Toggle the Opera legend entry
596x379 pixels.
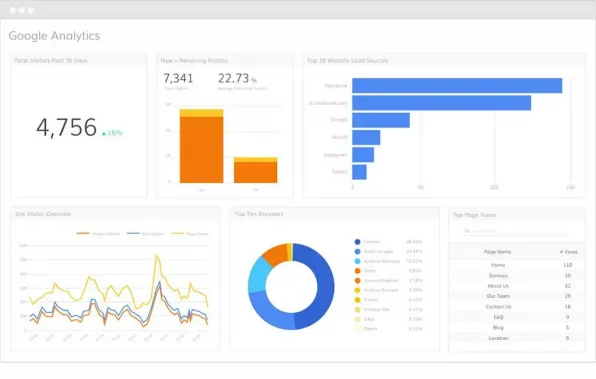[388, 329]
